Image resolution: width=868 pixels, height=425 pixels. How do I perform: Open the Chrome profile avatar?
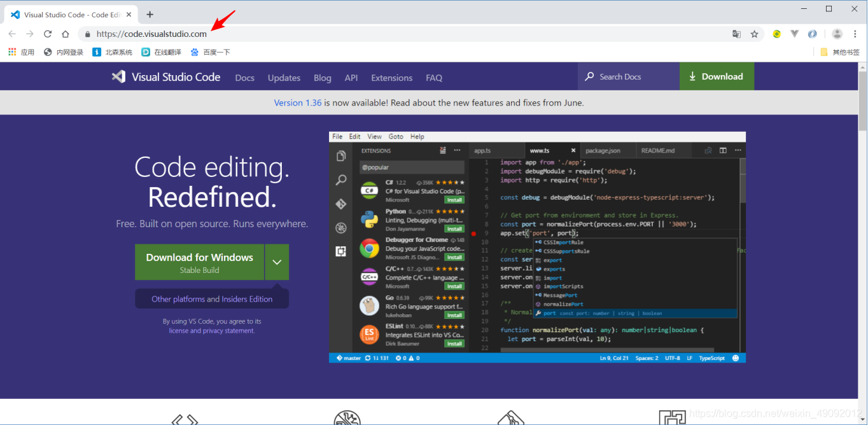837,34
